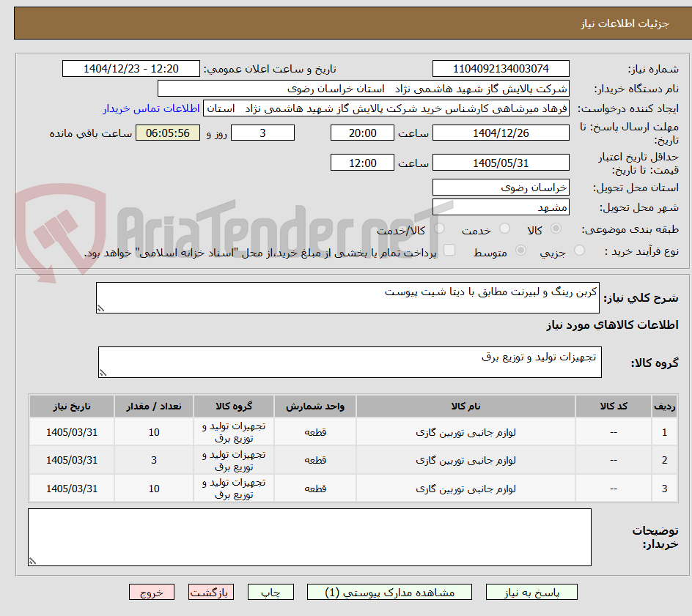Click the validity time 12:00 field
The height and width of the screenshot is (616, 692).
(362, 163)
